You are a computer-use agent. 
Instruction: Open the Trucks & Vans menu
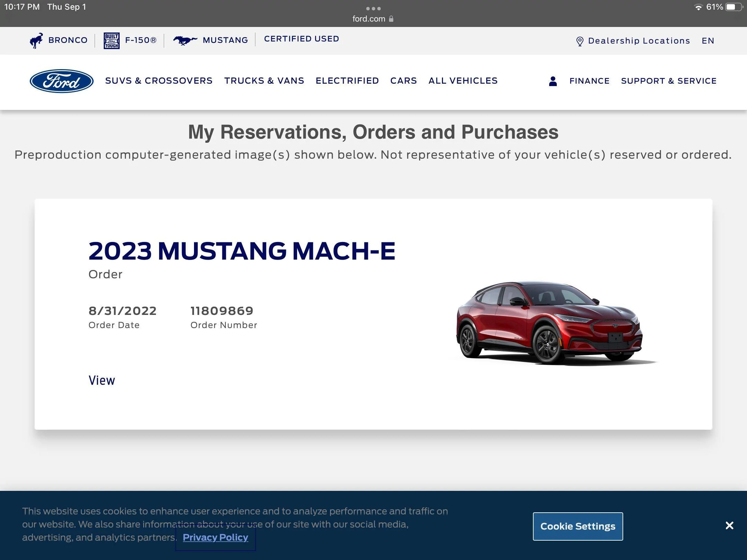coord(264,81)
